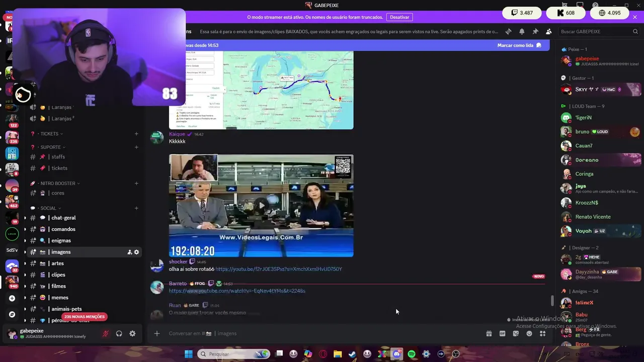Open the tickets channel
Screen dimensions: 644x362
click(84, 168)
